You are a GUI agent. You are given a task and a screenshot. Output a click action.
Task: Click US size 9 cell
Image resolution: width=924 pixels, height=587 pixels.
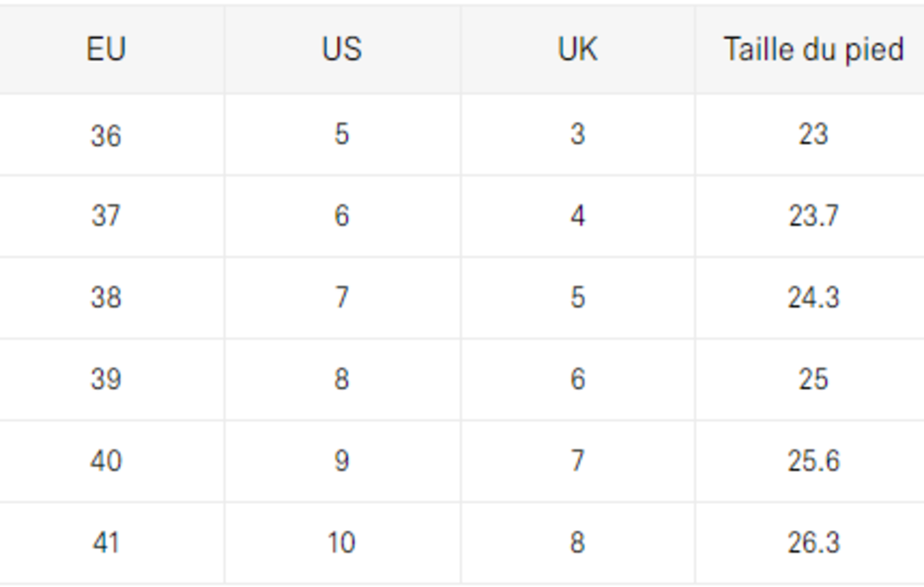tap(341, 461)
